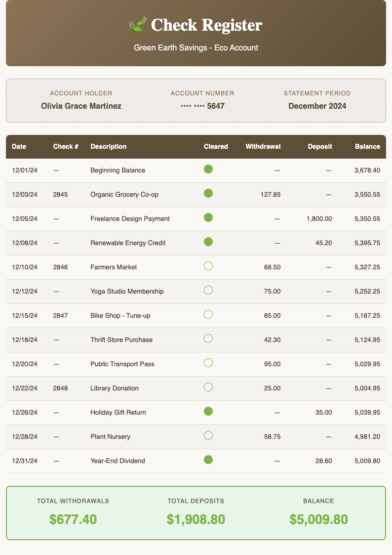Click the Description column header

click(x=109, y=147)
